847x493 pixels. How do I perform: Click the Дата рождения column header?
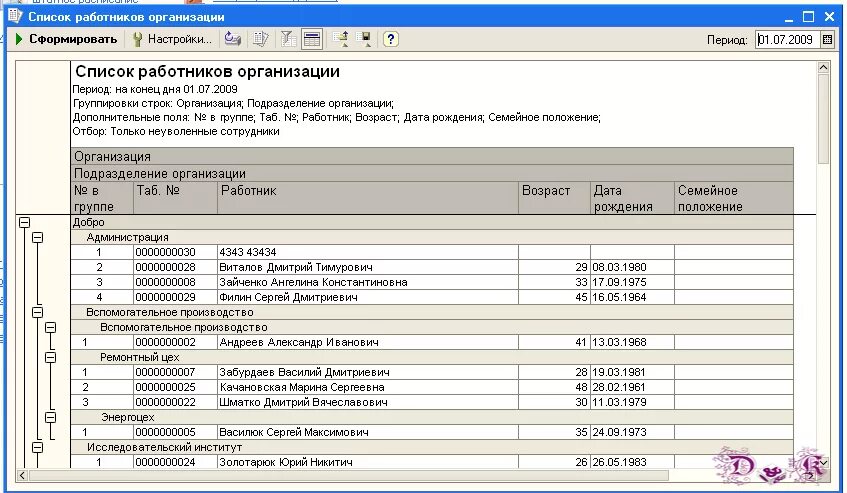[x=632, y=198]
